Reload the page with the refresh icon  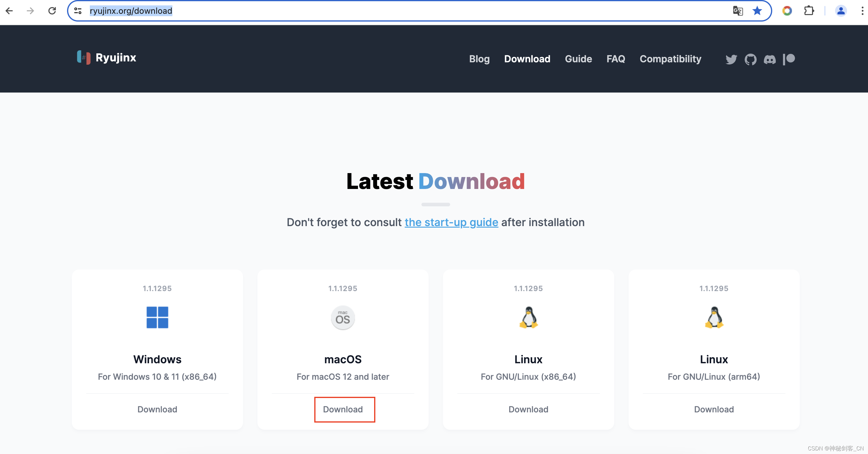(x=52, y=11)
